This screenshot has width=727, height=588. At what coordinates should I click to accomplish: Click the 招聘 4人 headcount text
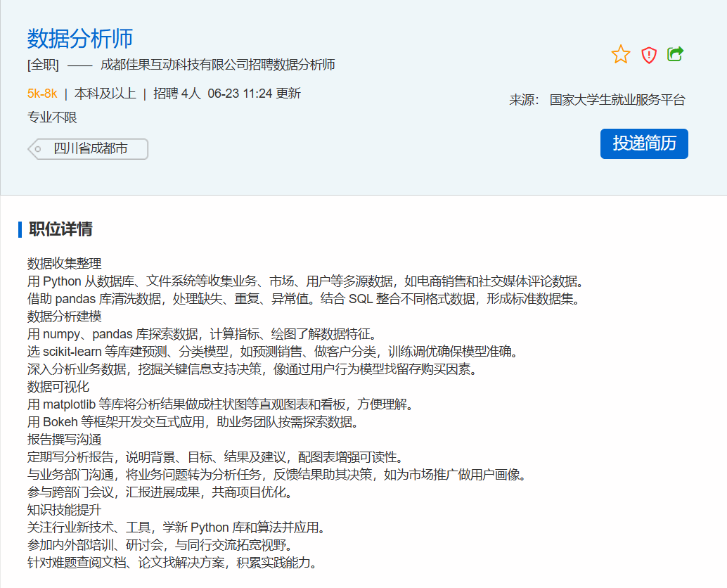(x=177, y=94)
